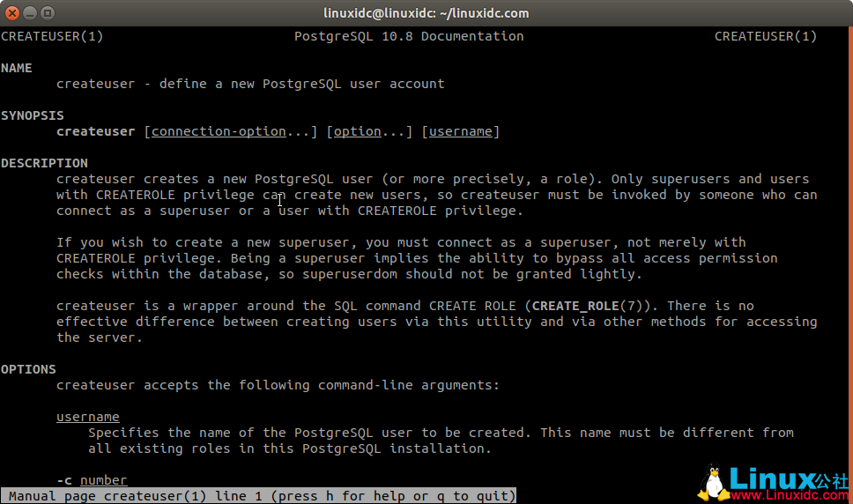
Task: Click the window title linuxidc@linuxidc
Action: (x=426, y=13)
